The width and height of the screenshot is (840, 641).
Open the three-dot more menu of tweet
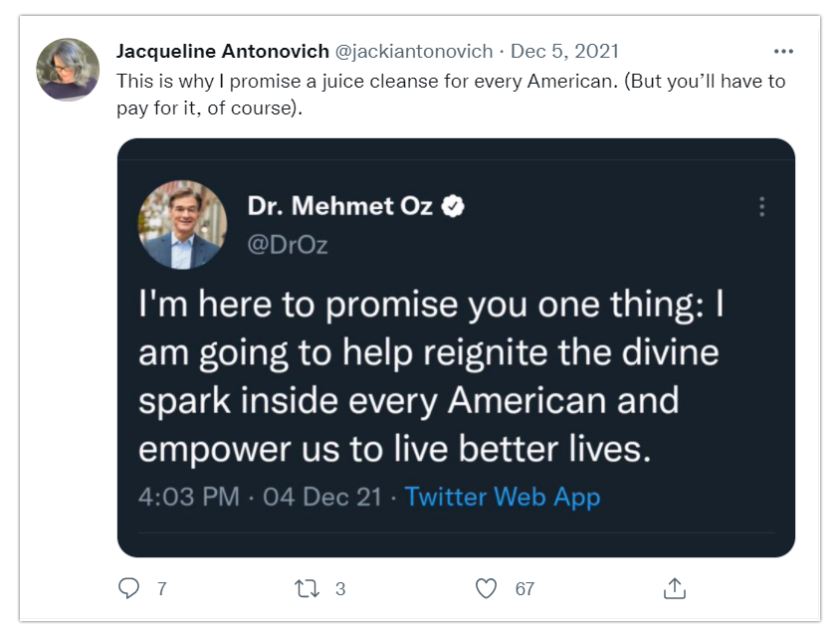tap(783, 52)
